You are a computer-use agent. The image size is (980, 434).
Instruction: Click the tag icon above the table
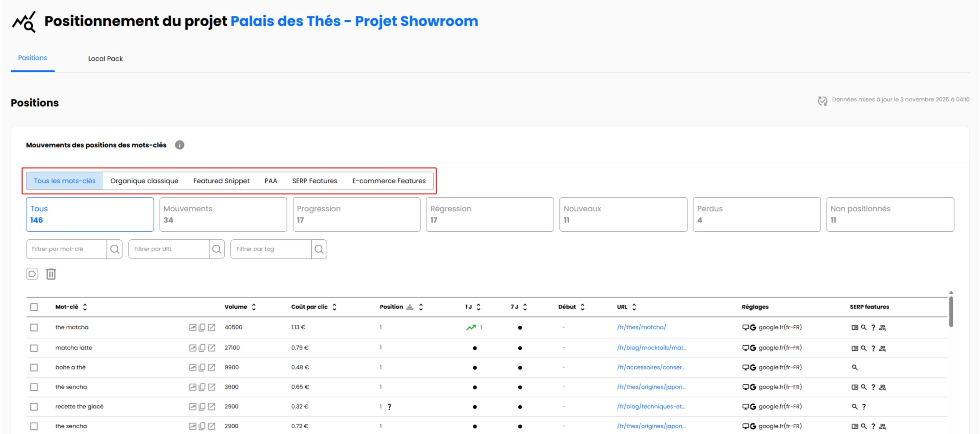(32, 274)
